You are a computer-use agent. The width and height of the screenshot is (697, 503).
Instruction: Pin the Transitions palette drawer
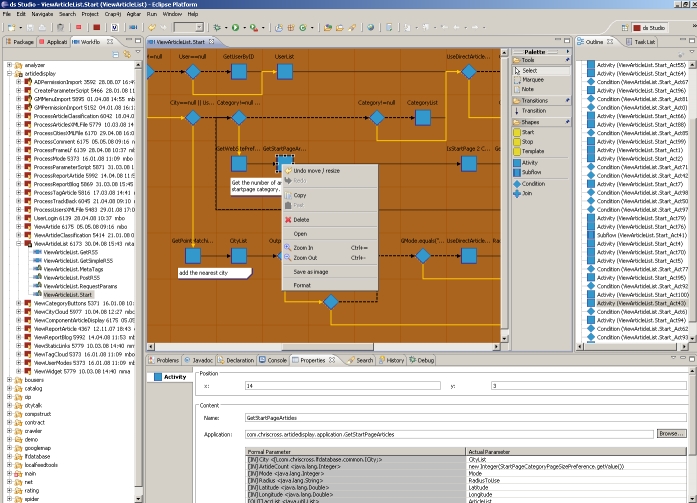tap(568, 101)
